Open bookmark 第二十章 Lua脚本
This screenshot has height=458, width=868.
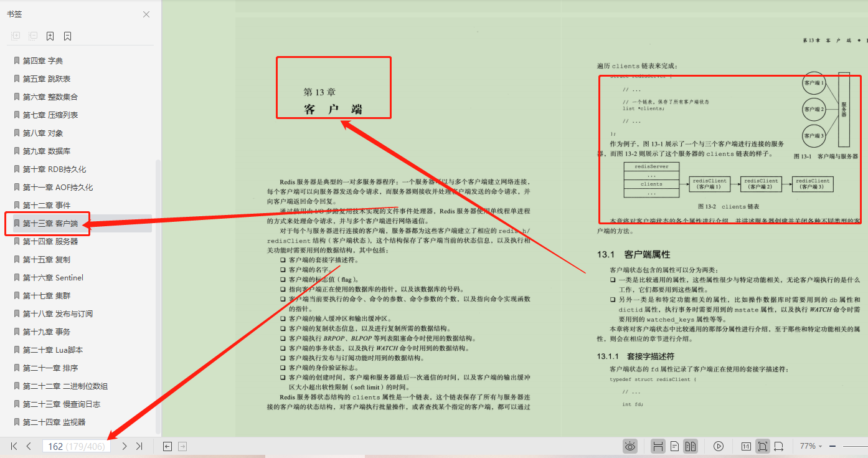click(x=53, y=350)
